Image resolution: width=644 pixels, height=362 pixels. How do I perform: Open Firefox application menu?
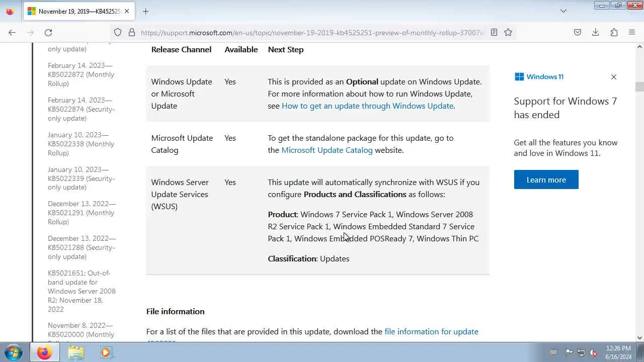[632, 32]
